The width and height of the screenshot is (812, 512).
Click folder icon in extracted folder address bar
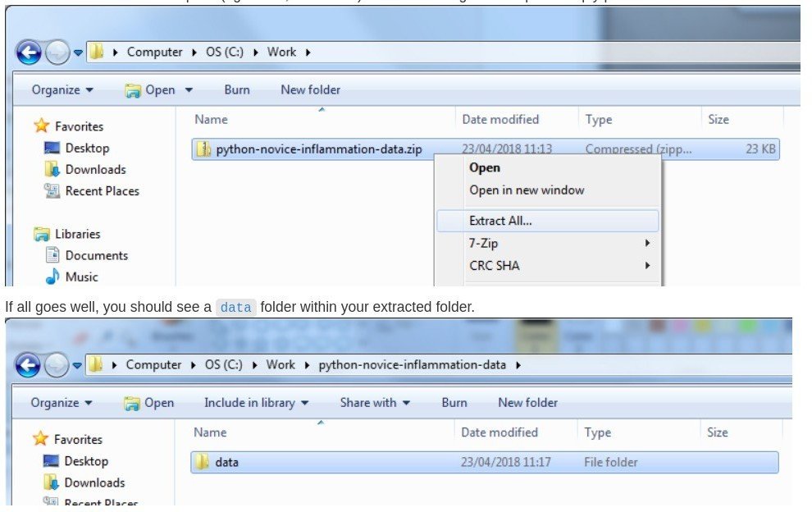click(95, 365)
